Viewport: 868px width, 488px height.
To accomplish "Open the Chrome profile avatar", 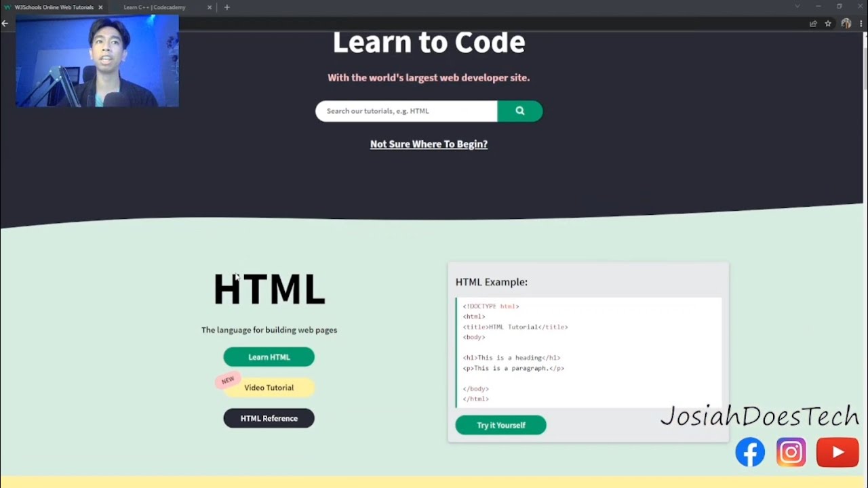I will click(846, 23).
